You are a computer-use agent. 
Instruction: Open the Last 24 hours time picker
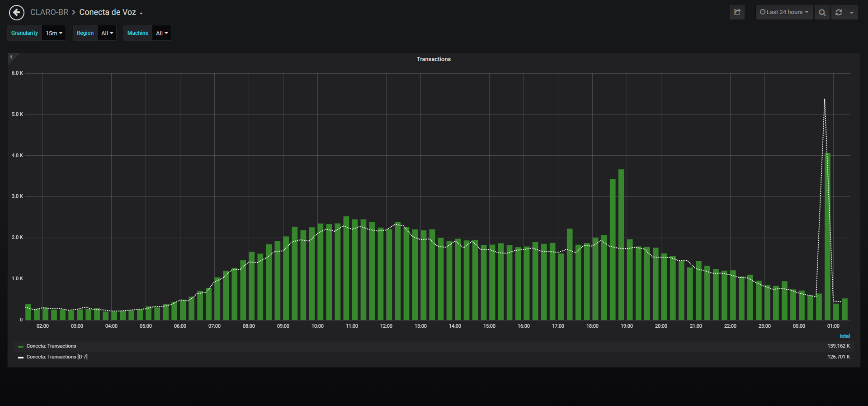(784, 12)
